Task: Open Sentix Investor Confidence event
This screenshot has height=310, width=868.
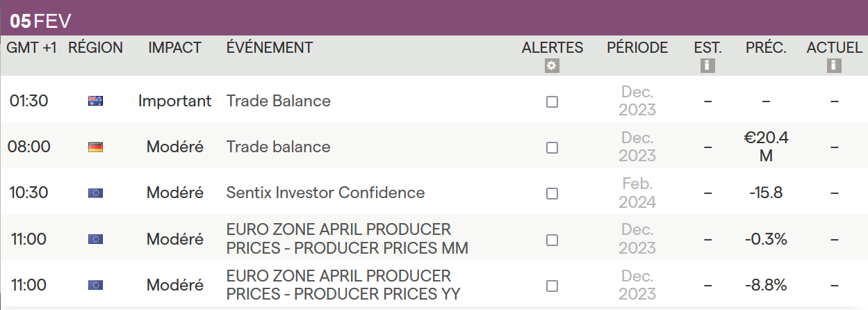Action: 325,193
